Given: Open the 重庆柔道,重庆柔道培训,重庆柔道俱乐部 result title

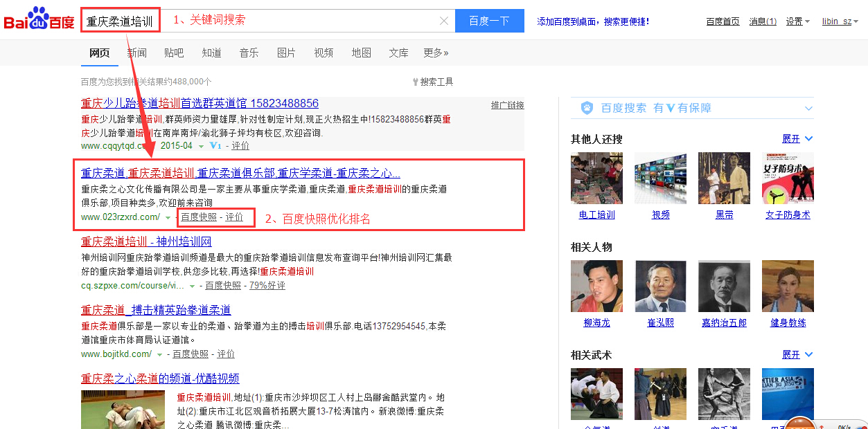Looking at the screenshot, I should (240, 173).
